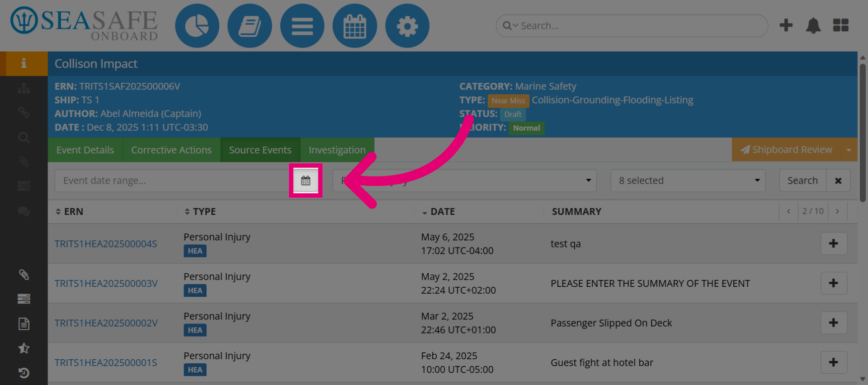This screenshot has height=385, width=868.
Task: Open link TRITS1HEA202500002V
Action: (106, 323)
